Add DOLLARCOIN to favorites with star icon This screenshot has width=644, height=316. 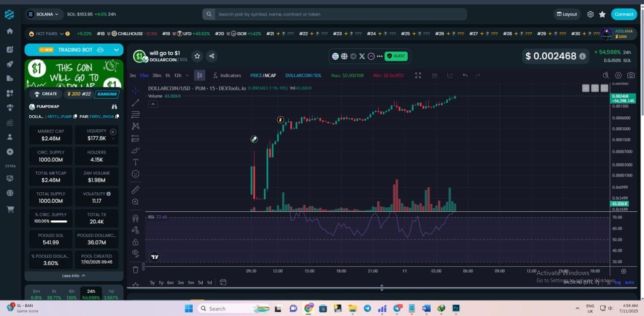[x=197, y=56]
